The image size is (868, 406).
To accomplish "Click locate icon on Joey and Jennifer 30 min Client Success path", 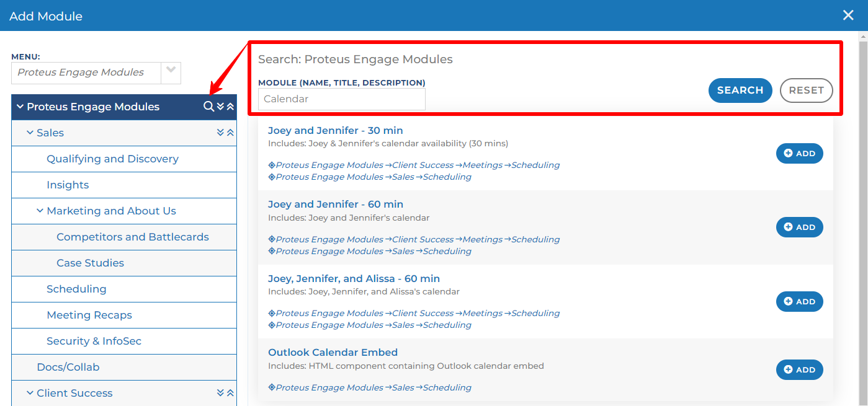I will click(272, 165).
